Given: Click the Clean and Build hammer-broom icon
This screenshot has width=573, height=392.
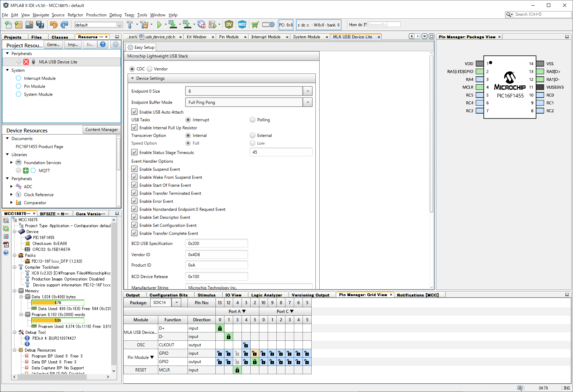Looking at the screenshot, I should pyautogui.click(x=144, y=25).
